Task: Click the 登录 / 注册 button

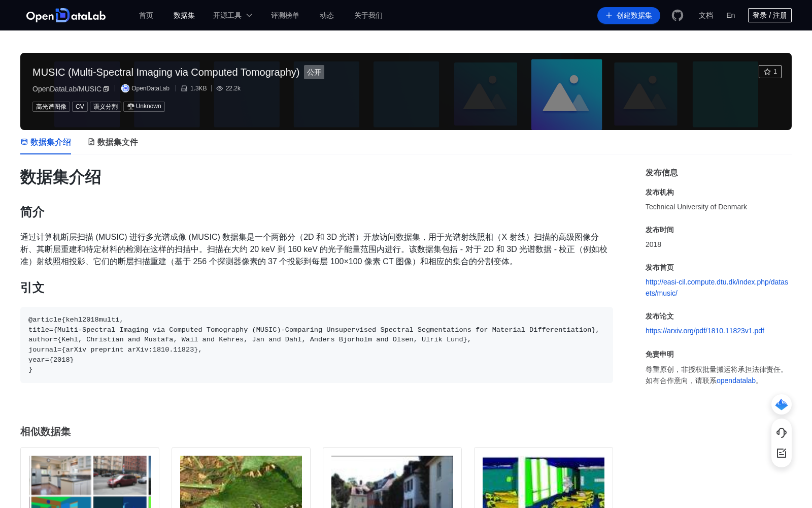Action: point(770,15)
